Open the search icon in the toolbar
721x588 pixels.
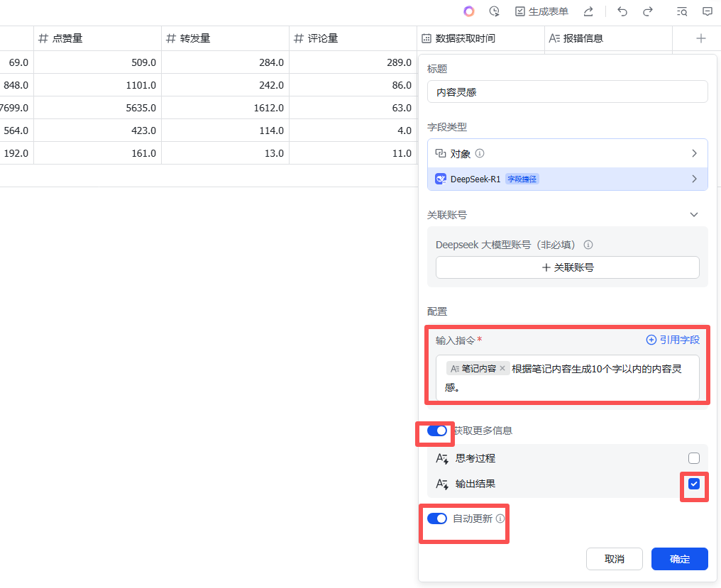(x=681, y=11)
